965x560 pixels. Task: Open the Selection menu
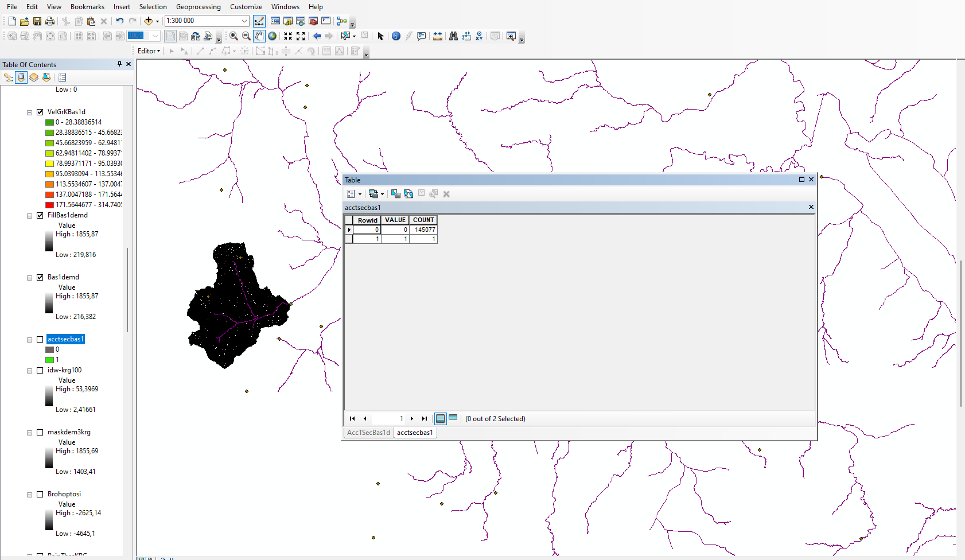click(153, 7)
